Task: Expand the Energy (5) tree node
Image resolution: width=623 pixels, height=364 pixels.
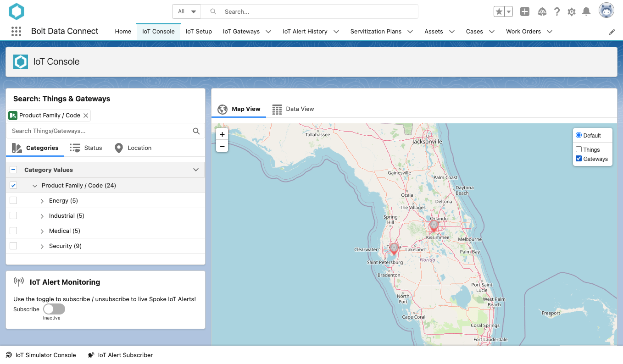Action: pos(42,201)
